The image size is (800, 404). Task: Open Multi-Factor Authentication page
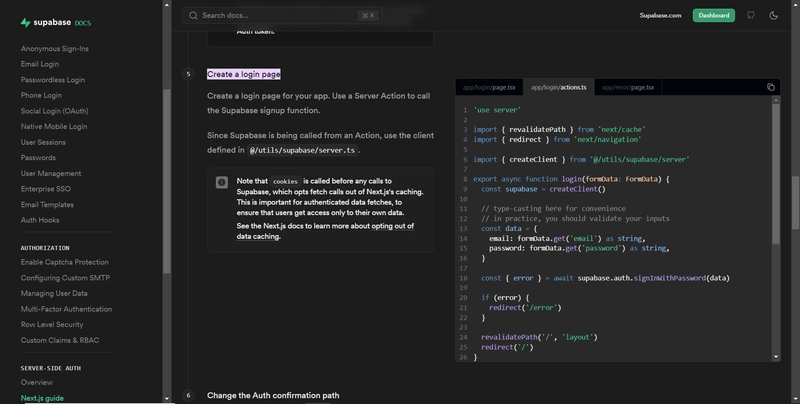tap(66, 309)
